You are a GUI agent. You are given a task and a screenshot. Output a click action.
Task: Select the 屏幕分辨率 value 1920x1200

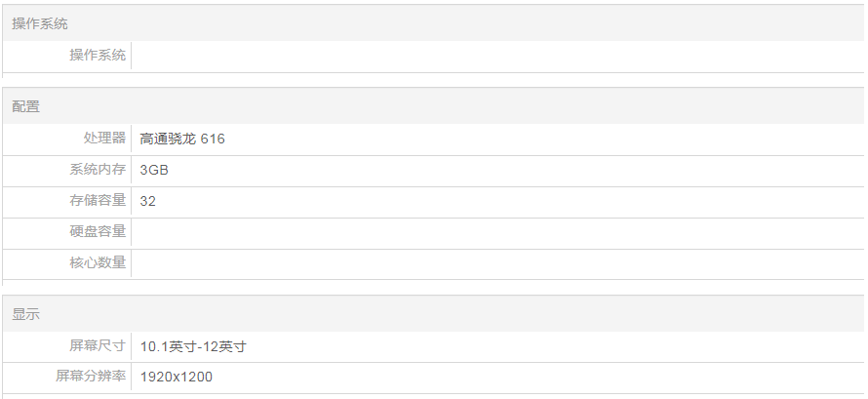click(177, 377)
